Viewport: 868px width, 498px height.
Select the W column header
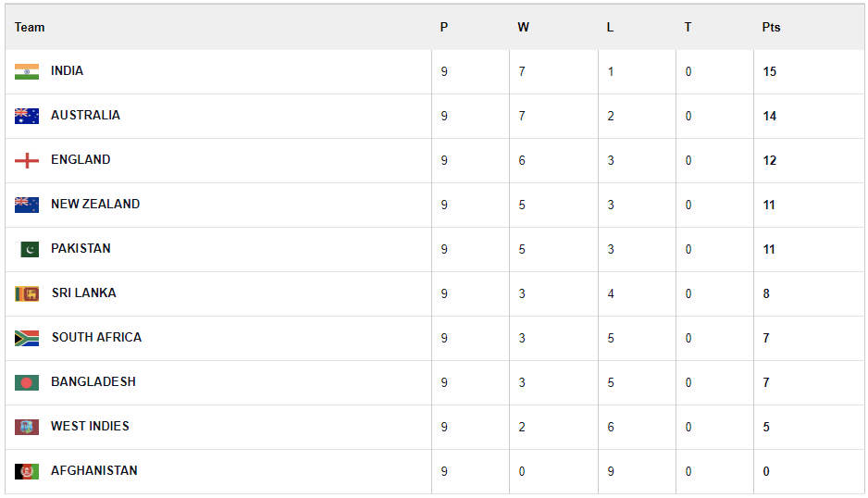[523, 27]
